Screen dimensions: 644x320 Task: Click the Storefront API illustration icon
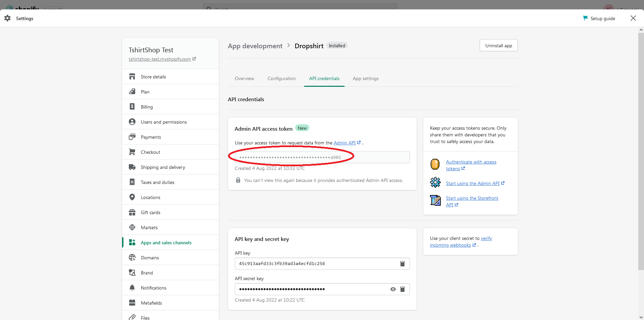pyautogui.click(x=435, y=200)
